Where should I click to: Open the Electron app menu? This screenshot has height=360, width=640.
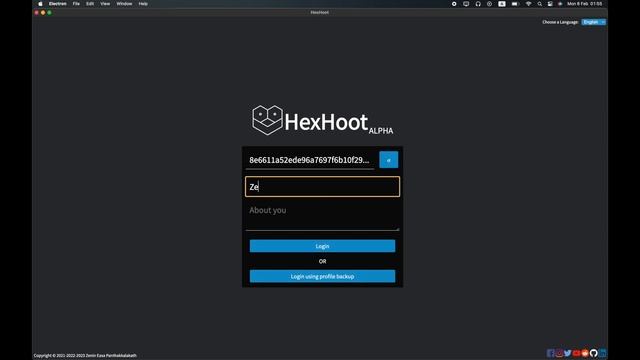(58, 4)
